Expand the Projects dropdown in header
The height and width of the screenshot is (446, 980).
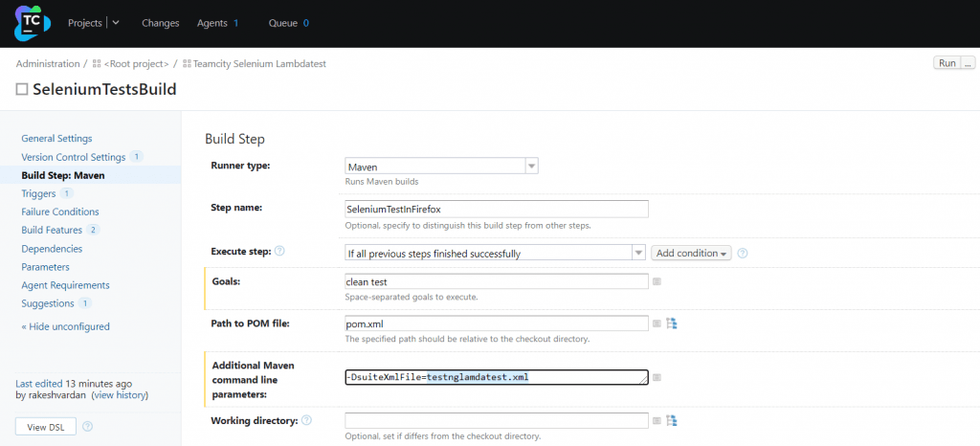pyautogui.click(x=116, y=23)
